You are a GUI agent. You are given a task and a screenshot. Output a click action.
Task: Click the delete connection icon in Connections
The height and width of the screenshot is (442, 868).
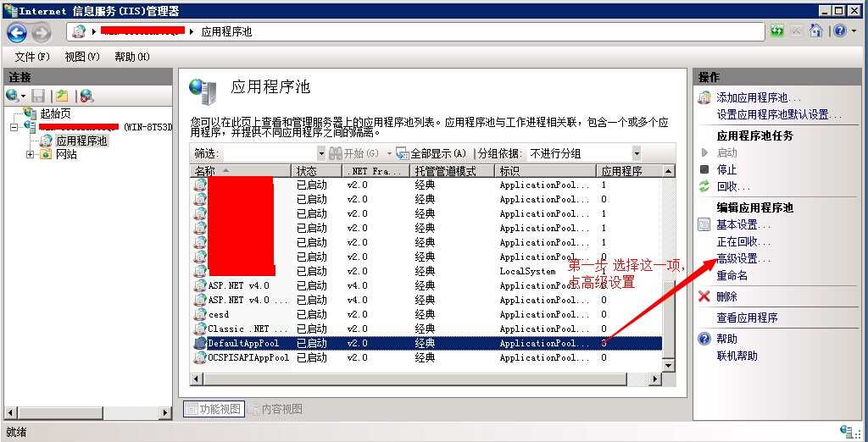(86, 96)
